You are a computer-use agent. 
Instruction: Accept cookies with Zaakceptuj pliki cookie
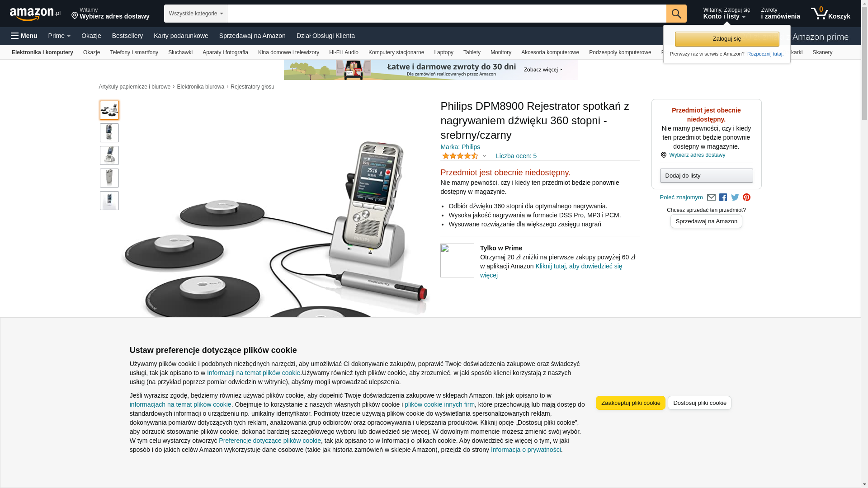point(630,403)
